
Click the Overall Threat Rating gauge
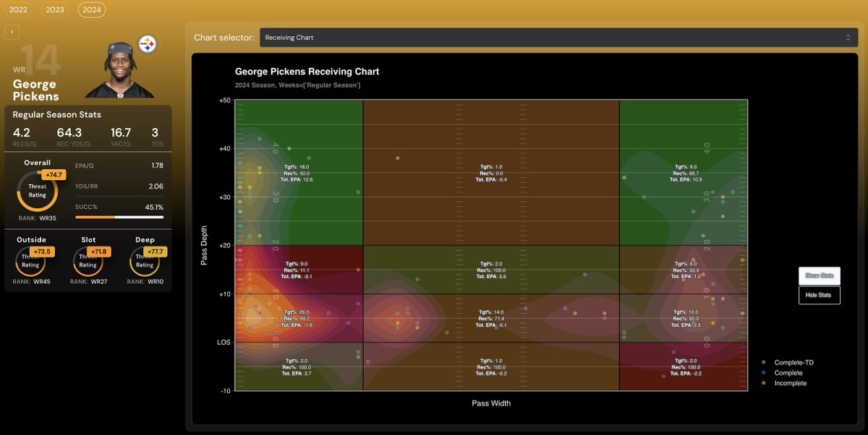(x=38, y=191)
